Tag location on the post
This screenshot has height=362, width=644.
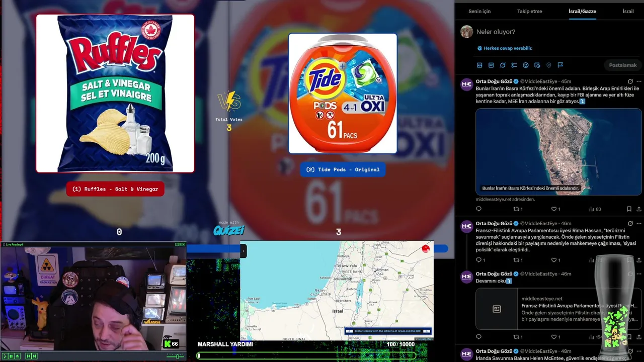click(549, 65)
